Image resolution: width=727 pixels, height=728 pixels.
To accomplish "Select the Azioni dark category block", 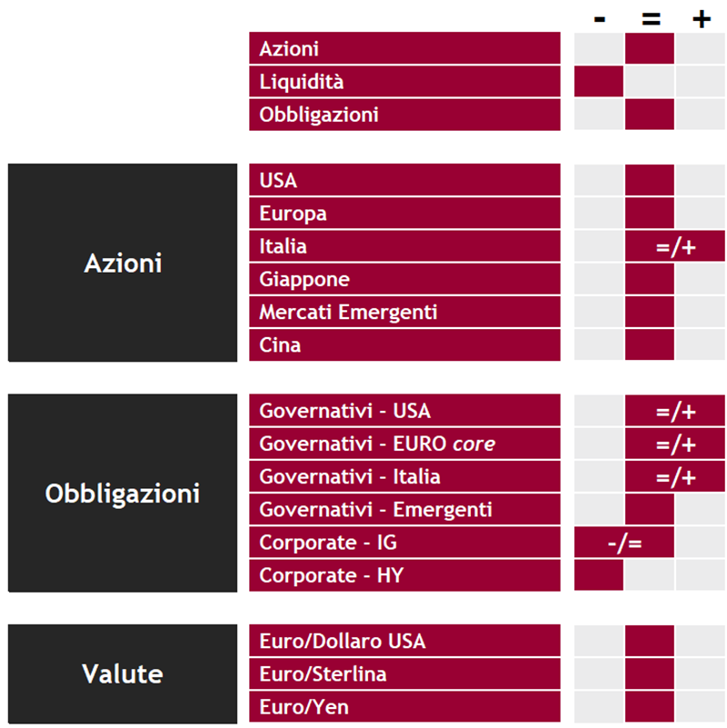I will click(x=123, y=263).
